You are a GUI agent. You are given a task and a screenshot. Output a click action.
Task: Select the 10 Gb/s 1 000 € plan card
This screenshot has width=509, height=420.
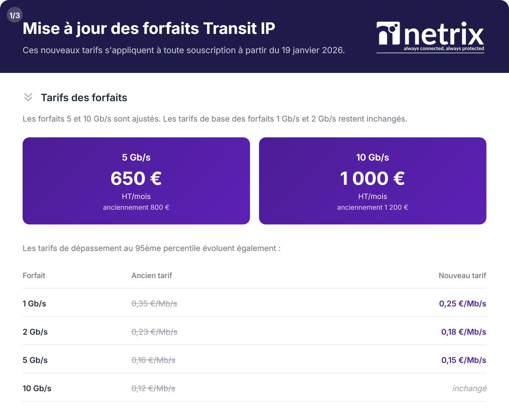[x=372, y=181]
